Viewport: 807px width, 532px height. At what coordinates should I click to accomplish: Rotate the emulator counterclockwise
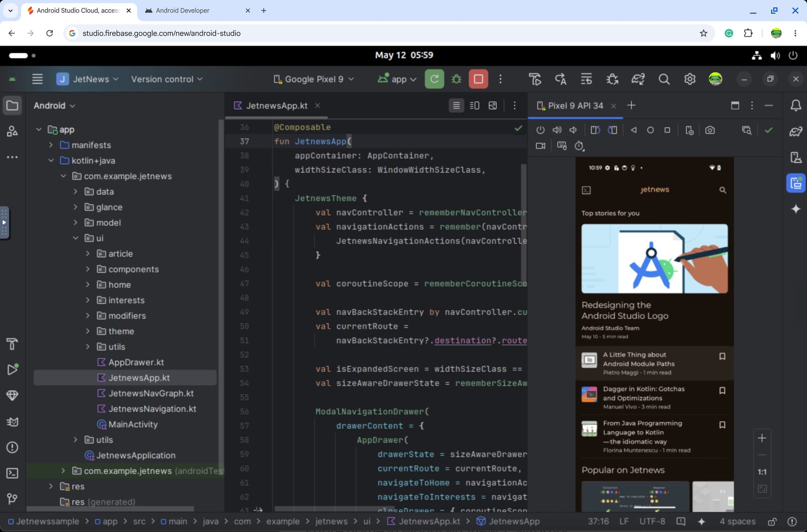[595, 130]
